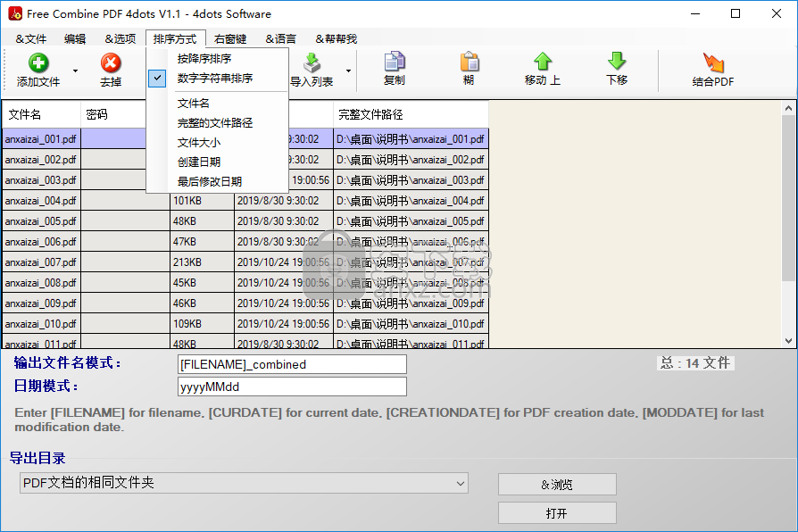Open the &语言 menu
Screen dimensions: 798x532
(x=280, y=38)
